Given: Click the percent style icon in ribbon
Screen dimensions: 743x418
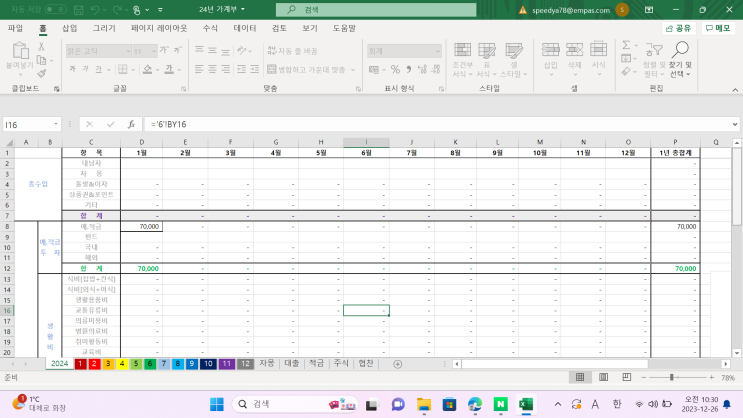Looking at the screenshot, I should point(395,69).
